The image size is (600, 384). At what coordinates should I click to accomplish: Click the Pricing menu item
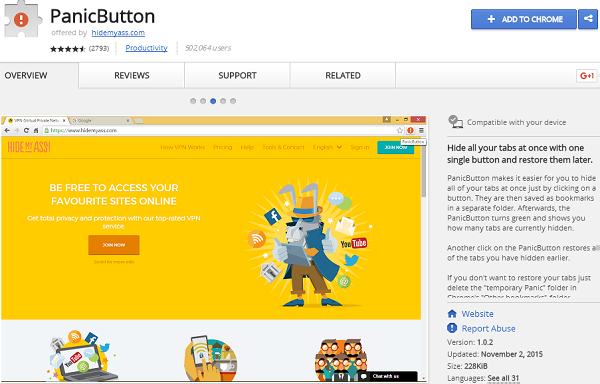223,147
